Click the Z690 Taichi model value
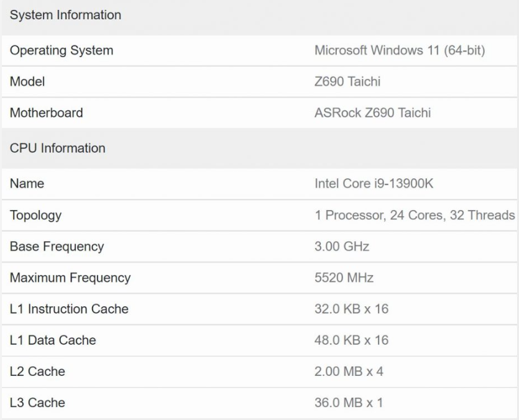519x420 pixels. [347, 82]
